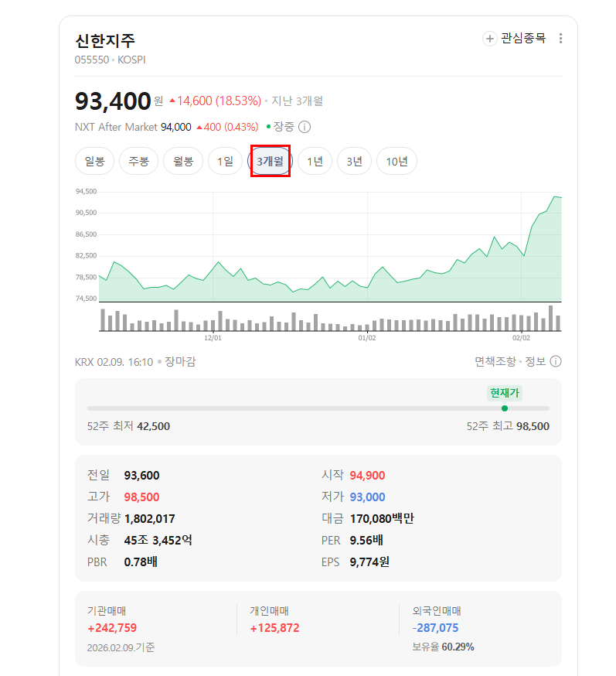Click the 고가 value 98,500
616x676 pixels.
tap(141, 497)
